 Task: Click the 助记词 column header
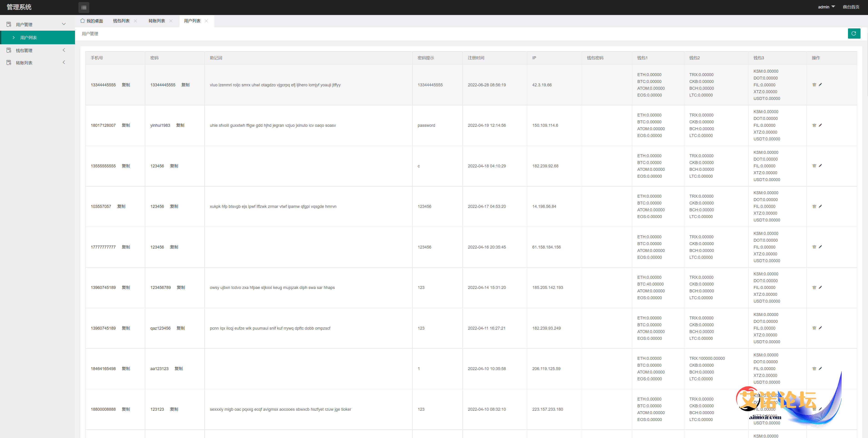click(x=216, y=58)
